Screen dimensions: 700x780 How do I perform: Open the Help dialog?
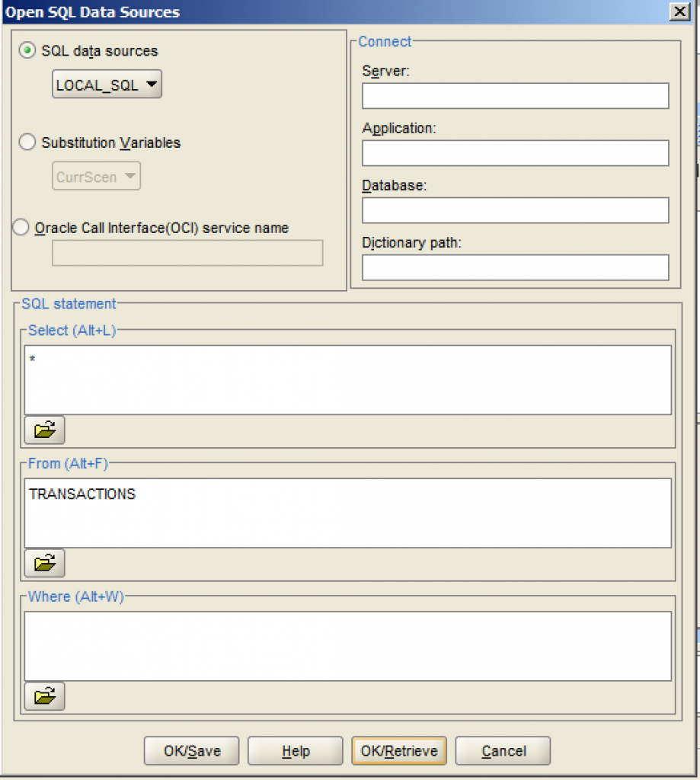(295, 750)
